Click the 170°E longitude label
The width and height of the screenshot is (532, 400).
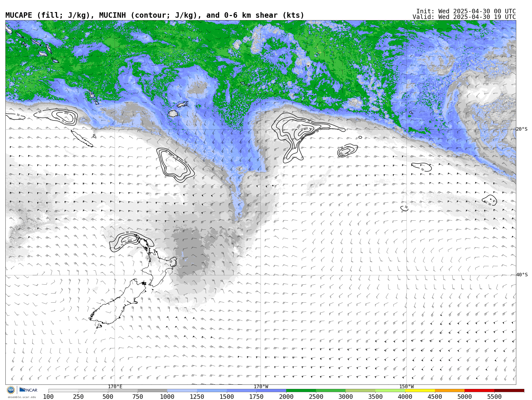click(x=115, y=387)
